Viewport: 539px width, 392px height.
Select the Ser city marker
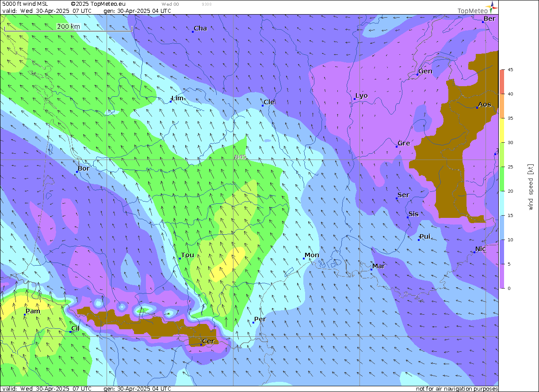(397, 198)
